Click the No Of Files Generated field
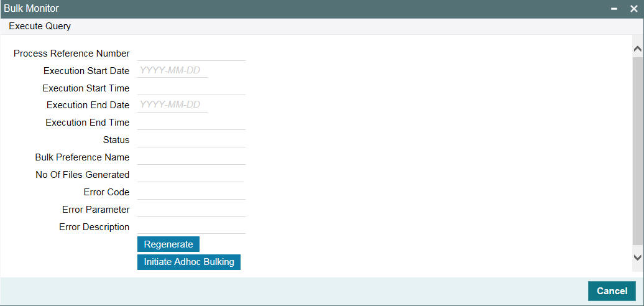 click(190, 175)
